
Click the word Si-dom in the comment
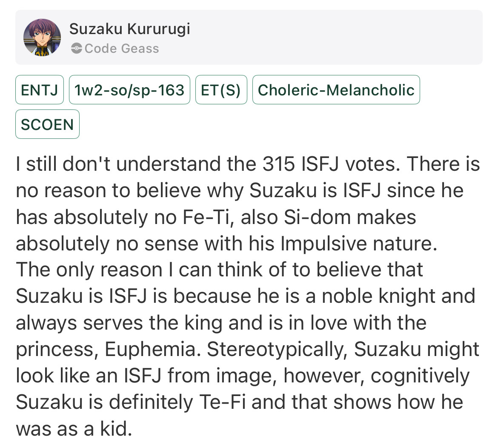317,218
